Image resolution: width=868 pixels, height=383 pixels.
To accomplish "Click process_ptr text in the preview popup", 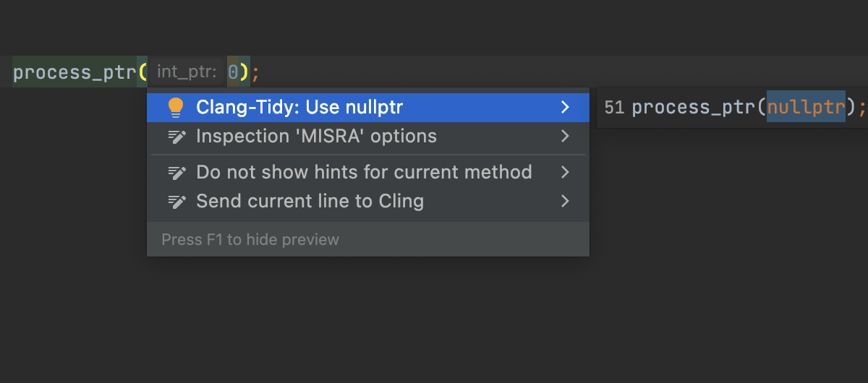I will (x=694, y=108).
